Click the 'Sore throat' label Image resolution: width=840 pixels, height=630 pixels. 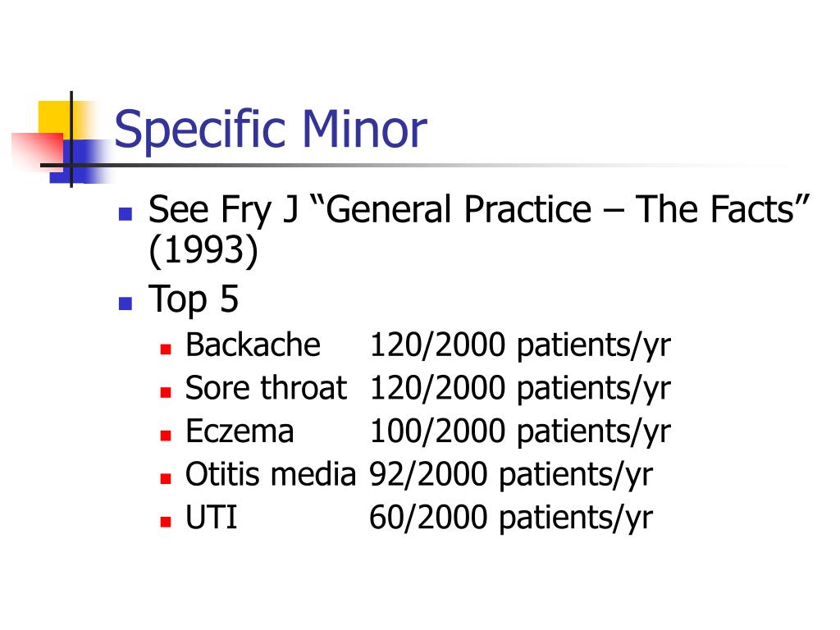tap(267, 387)
